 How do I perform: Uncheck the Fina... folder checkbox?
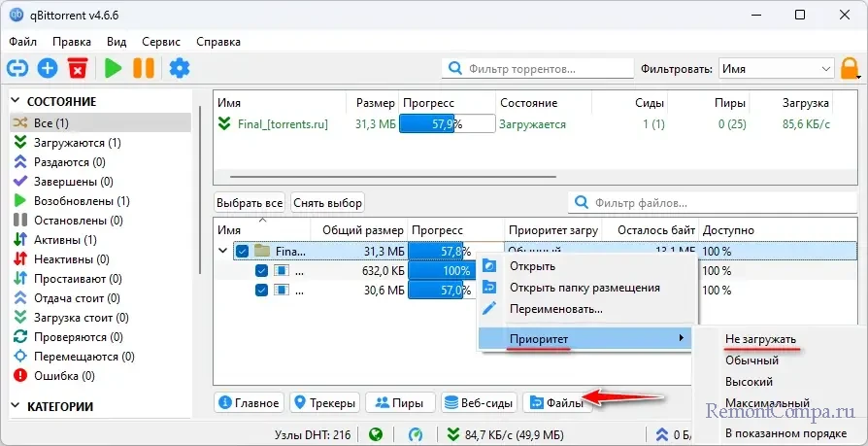[x=243, y=251]
